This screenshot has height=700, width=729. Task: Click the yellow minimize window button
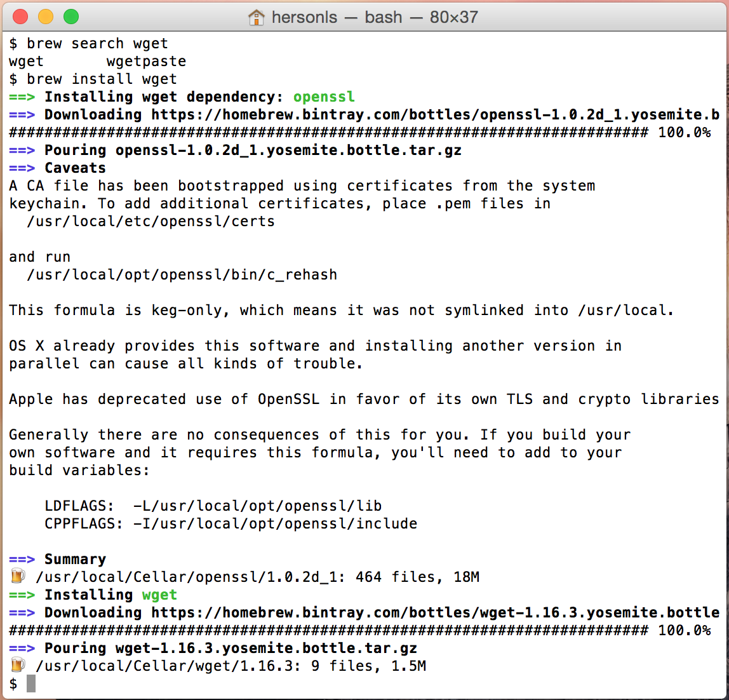[x=46, y=17]
